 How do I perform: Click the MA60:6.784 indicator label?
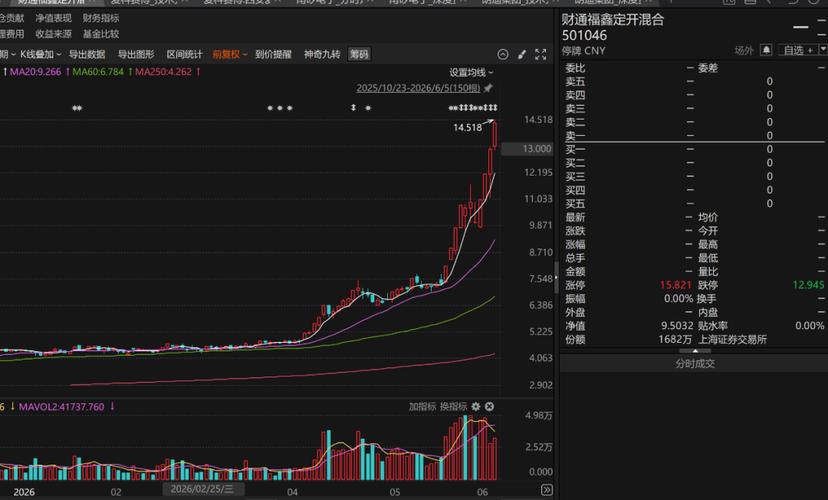(98, 72)
